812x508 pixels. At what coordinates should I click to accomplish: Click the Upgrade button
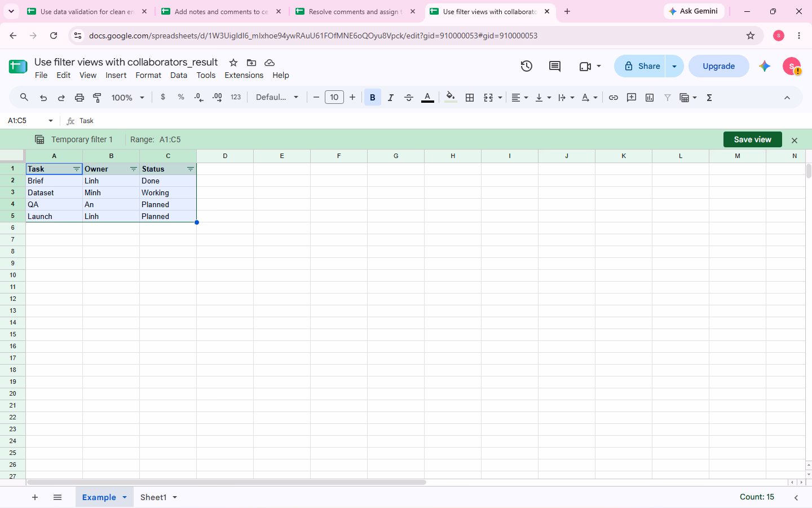click(x=719, y=66)
